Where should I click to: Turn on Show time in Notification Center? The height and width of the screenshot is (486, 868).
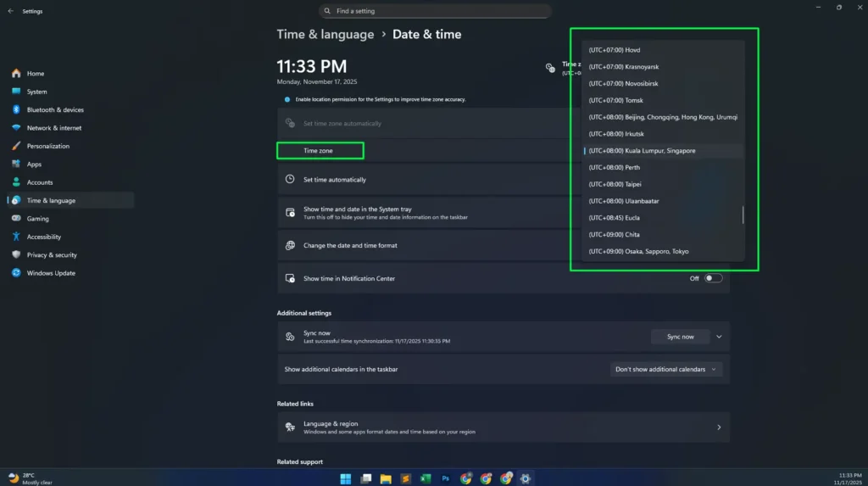714,278
